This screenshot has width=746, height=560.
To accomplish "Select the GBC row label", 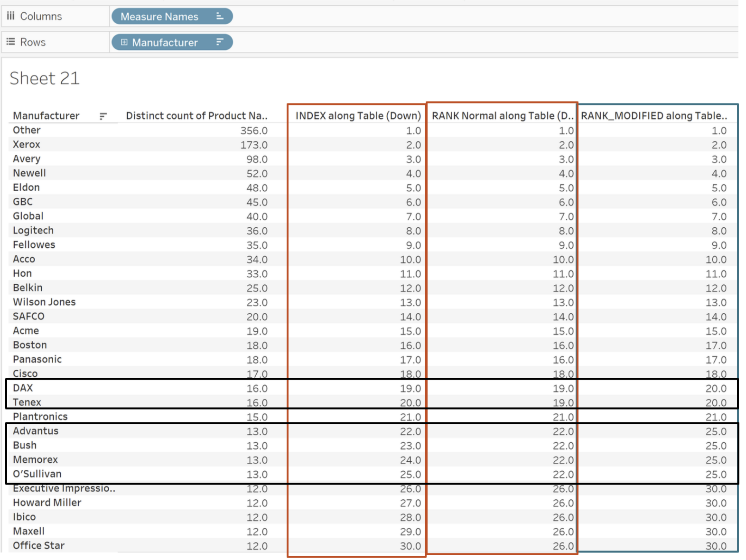I will [23, 202].
